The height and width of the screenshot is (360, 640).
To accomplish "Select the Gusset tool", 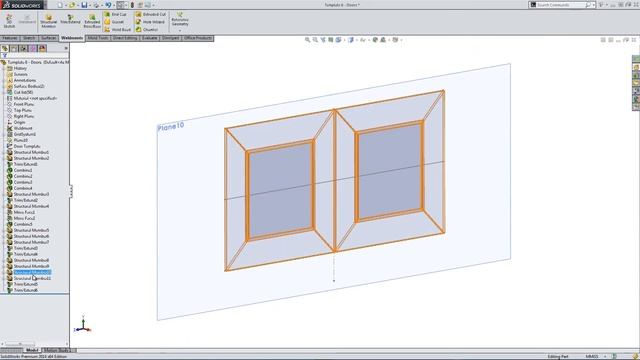I will 114,22.
